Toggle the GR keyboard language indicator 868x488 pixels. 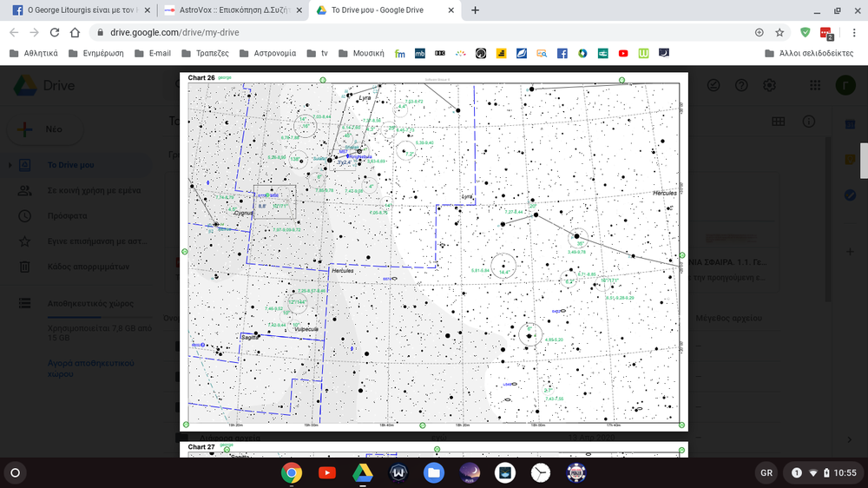[766, 473]
